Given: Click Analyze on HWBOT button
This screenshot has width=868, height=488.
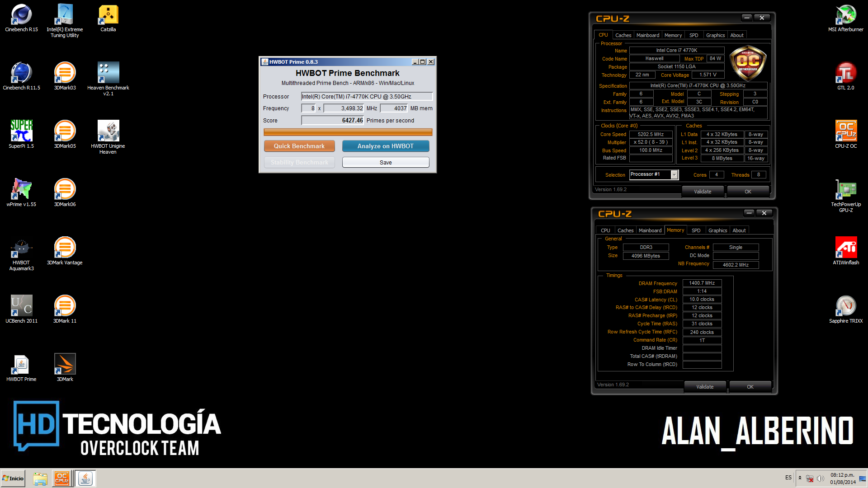Looking at the screenshot, I should (x=386, y=146).
